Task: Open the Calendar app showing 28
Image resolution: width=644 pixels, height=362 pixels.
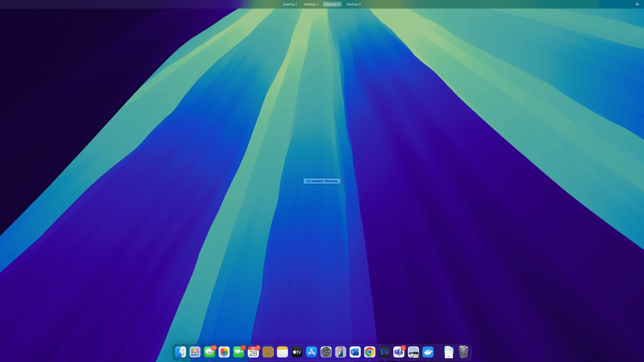Action: pos(253,352)
